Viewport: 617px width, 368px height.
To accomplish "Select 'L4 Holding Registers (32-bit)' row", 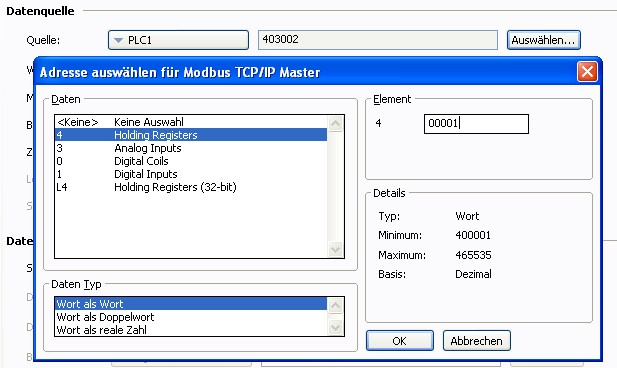I will point(191,187).
